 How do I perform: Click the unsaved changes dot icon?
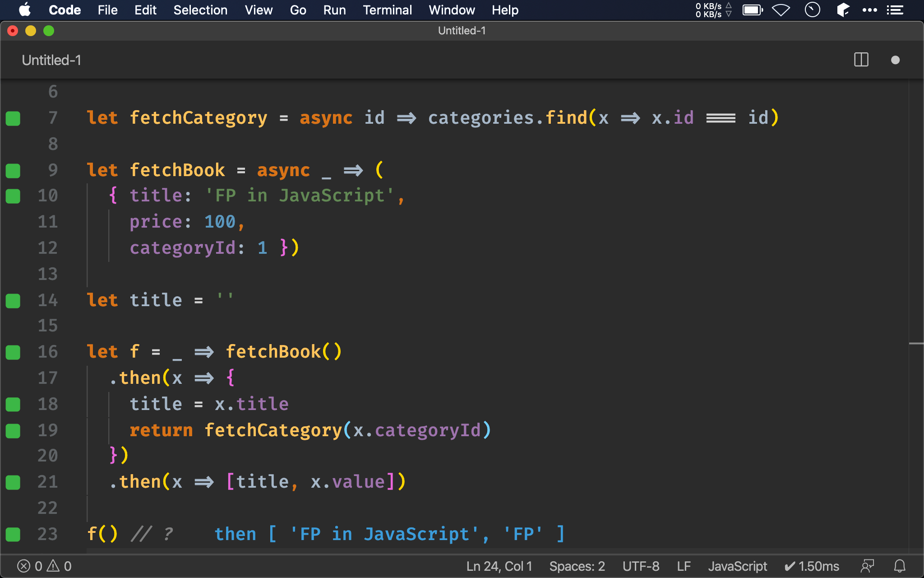895,60
